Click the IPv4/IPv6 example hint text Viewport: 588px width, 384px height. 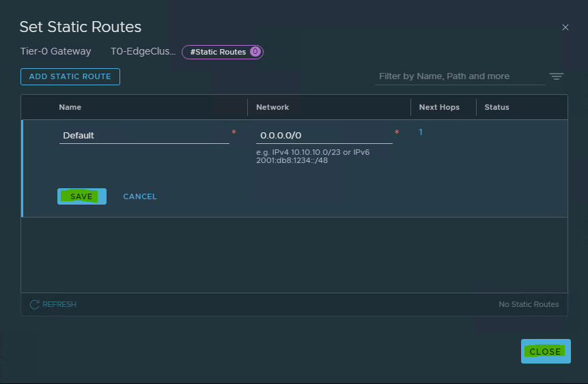click(x=313, y=156)
